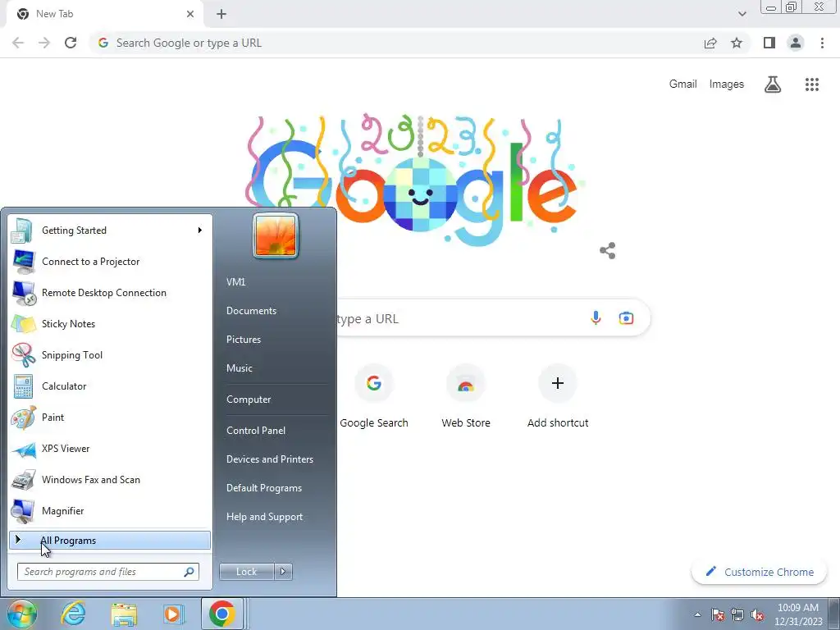Open the Chrome profile avatar
Screen dimensions: 840x630
click(796, 43)
